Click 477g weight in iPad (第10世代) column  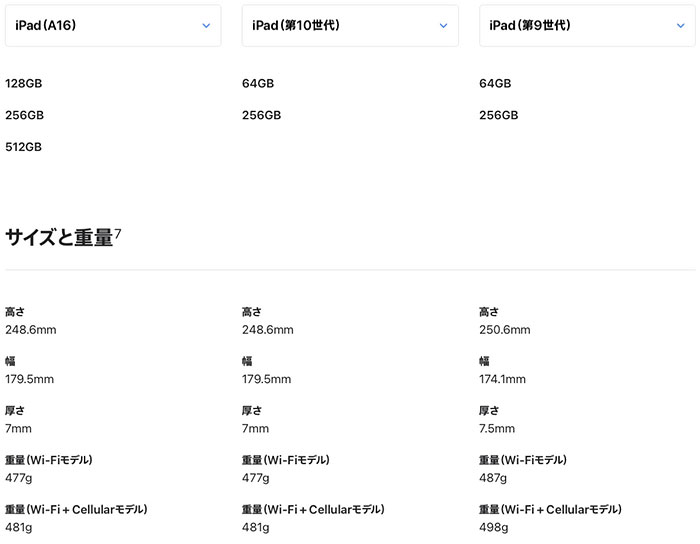256,478
